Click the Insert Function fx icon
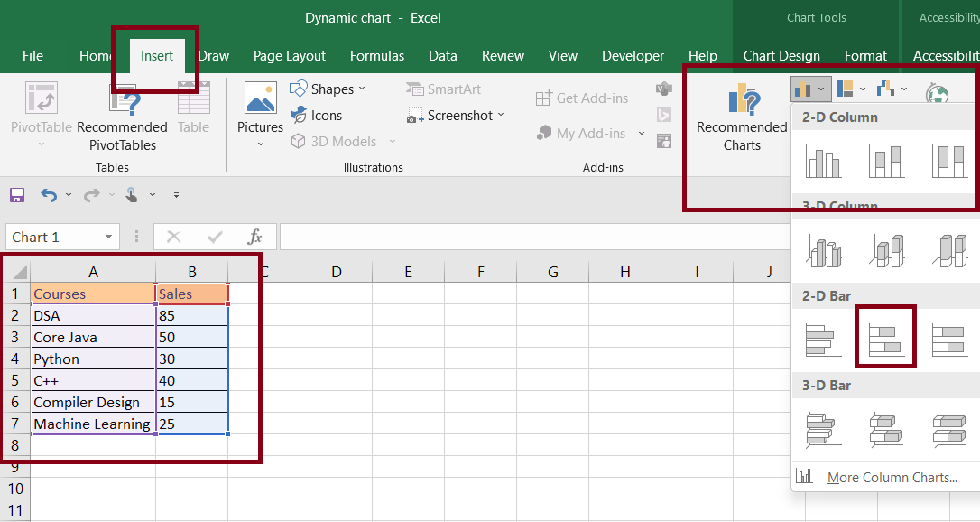This screenshot has width=980, height=522. [x=255, y=238]
